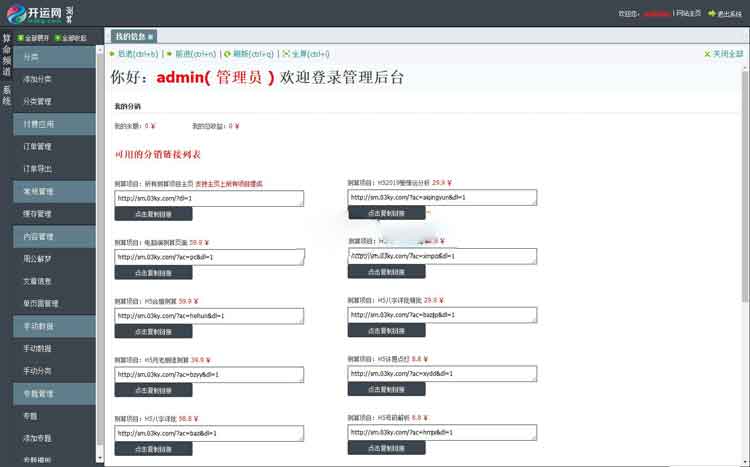The width and height of the screenshot is (750, 467).
Task: Open 文章信息 in the sidebar menu
Action: [x=38, y=281]
